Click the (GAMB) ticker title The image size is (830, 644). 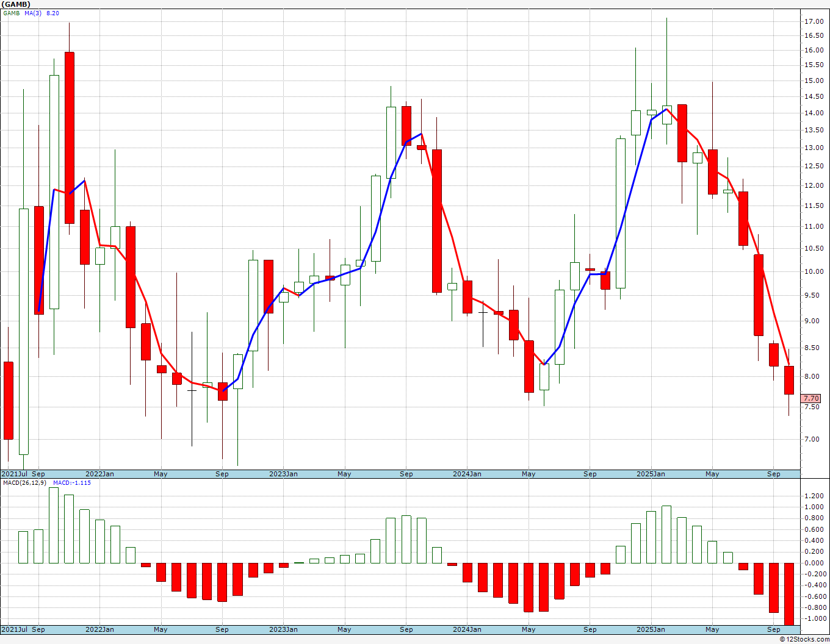tap(16, 4)
